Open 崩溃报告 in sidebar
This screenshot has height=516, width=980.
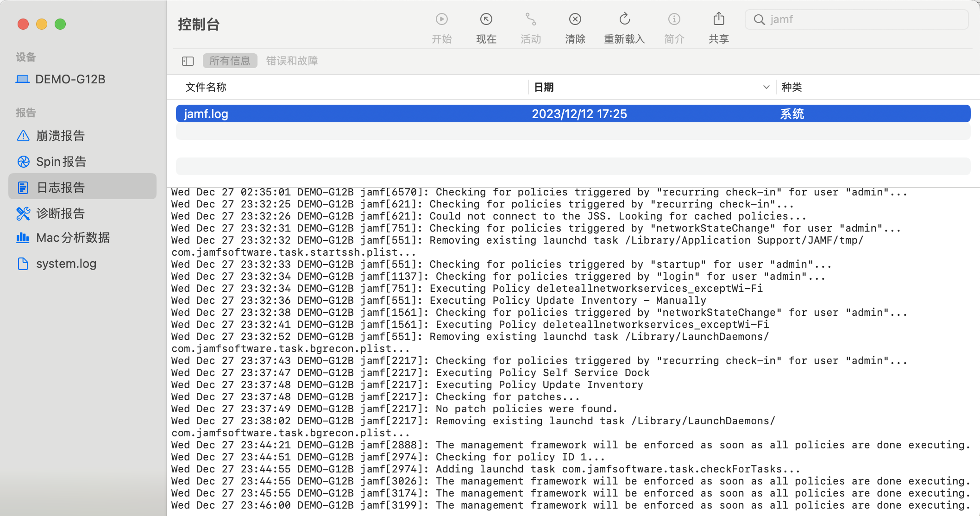point(82,136)
